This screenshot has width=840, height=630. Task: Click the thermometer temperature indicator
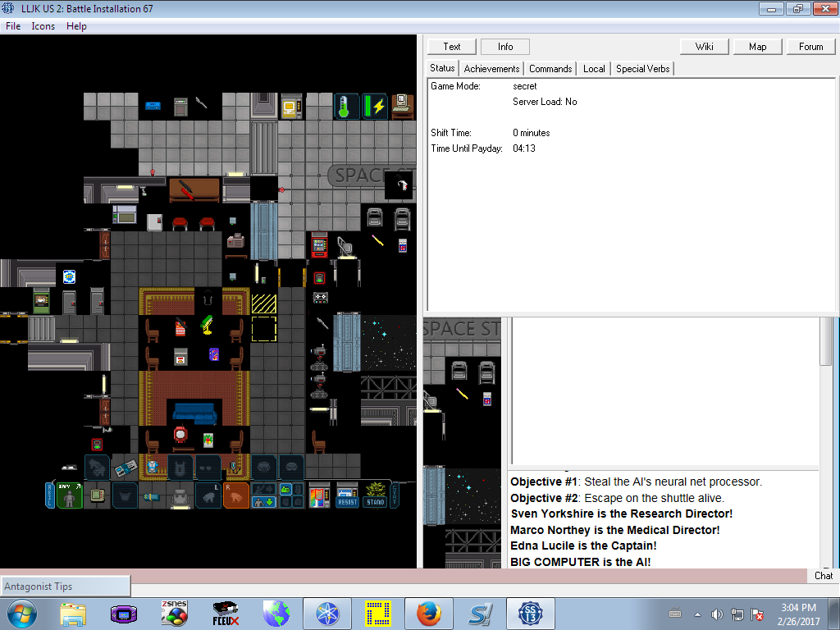point(347,106)
